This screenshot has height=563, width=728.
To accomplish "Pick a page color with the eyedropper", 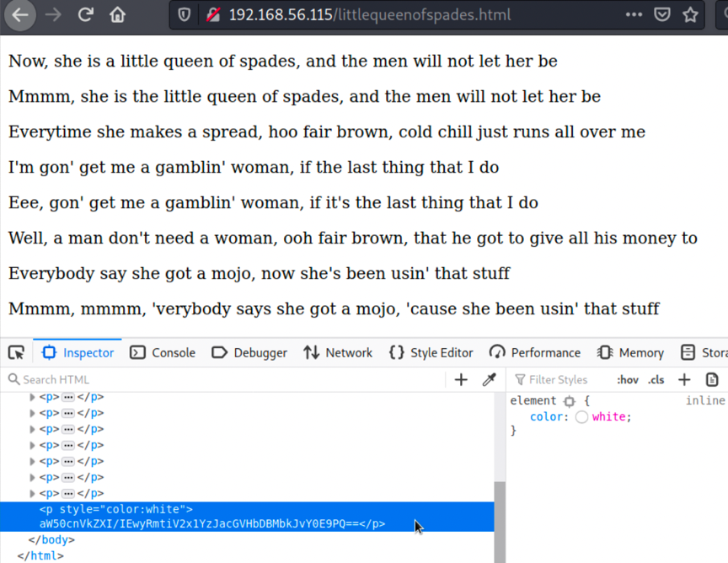I will [489, 380].
